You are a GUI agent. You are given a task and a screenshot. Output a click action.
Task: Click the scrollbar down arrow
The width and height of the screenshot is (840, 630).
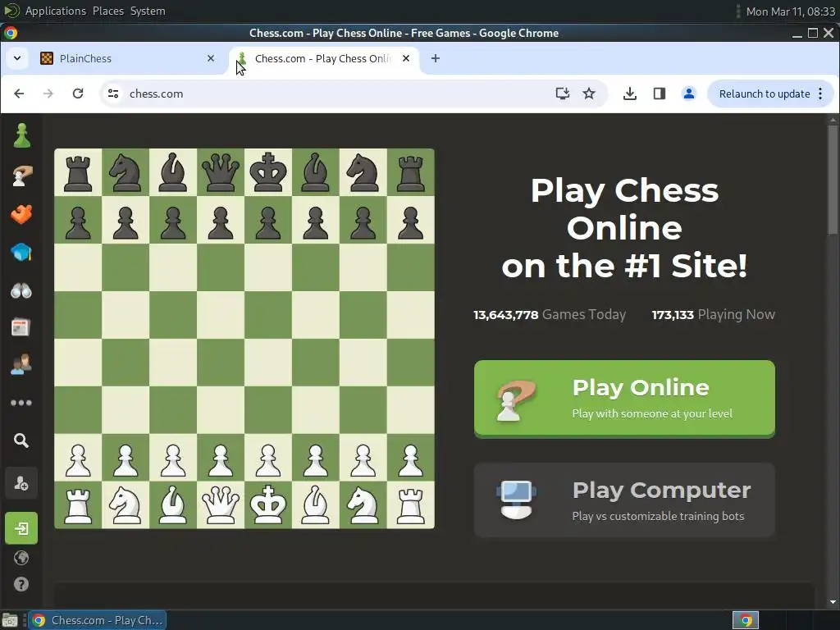coord(833,601)
